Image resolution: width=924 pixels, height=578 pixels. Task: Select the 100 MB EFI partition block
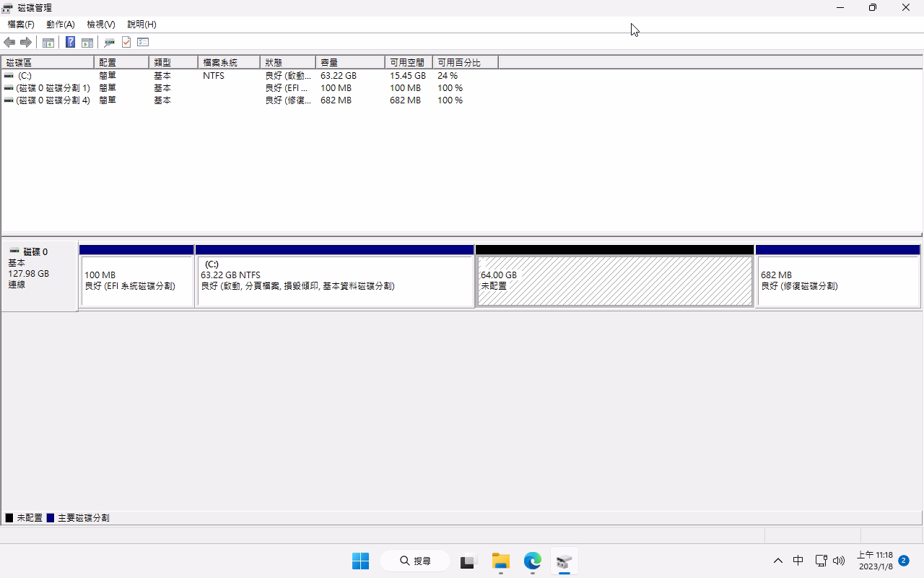pos(136,276)
